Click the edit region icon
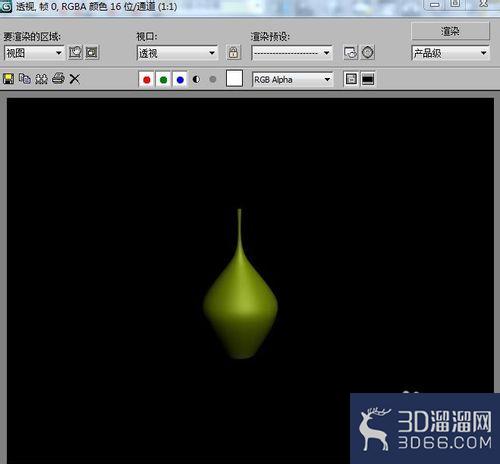Screen dimensions: 500x464 coord(75,53)
